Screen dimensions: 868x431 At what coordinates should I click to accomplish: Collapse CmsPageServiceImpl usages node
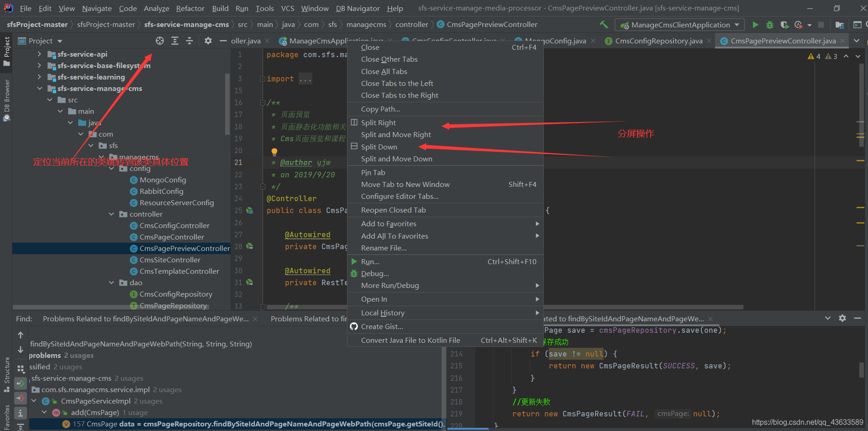(x=34, y=401)
